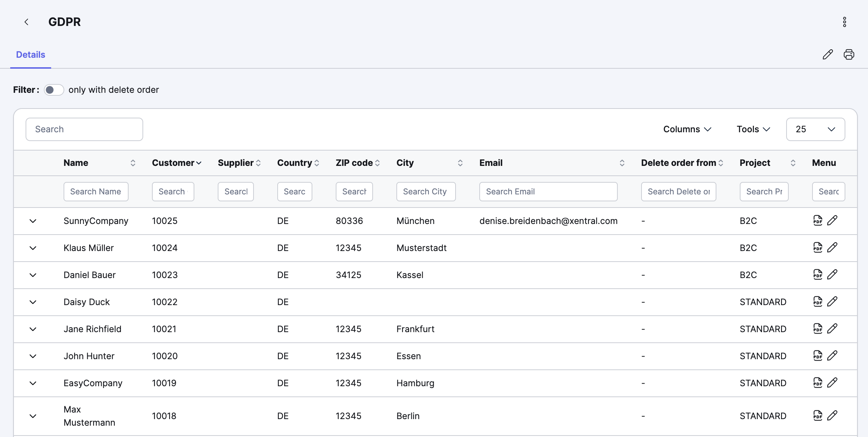The height and width of the screenshot is (437, 868).
Task: Click the Search Email filter field
Action: [548, 192]
